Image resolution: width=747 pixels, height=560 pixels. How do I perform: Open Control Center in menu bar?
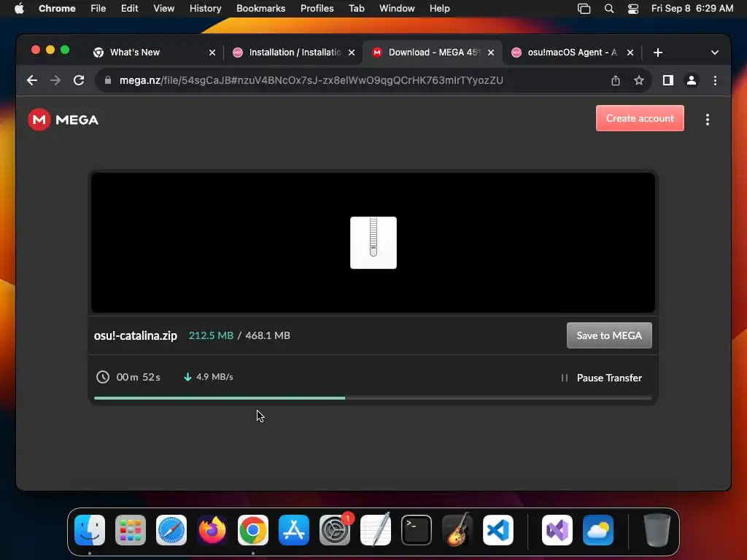coord(632,9)
